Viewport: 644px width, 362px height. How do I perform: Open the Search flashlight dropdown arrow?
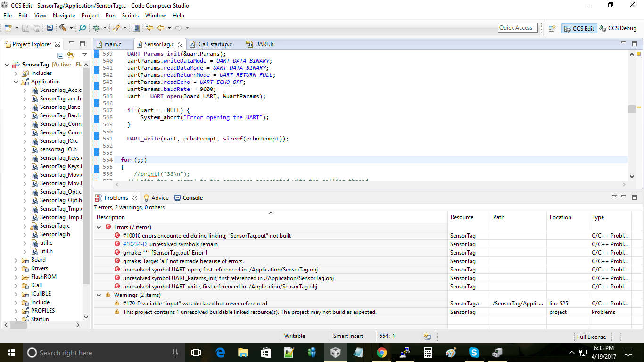(125, 28)
